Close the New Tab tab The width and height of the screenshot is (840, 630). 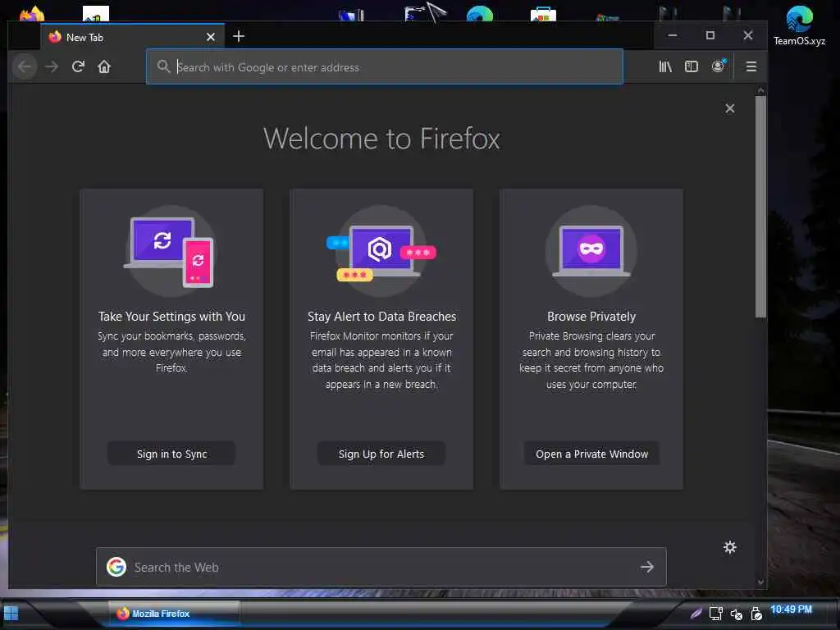pyautogui.click(x=211, y=37)
